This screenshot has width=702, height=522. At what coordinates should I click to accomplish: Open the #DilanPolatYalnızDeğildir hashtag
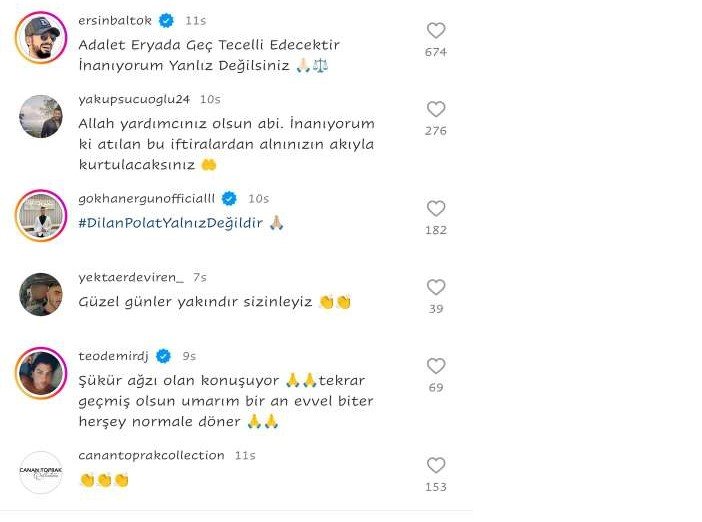tap(171, 223)
